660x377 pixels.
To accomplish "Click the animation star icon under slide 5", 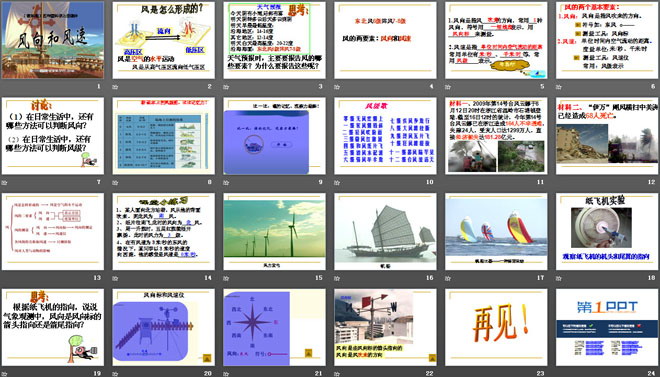I will [x=448, y=87].
